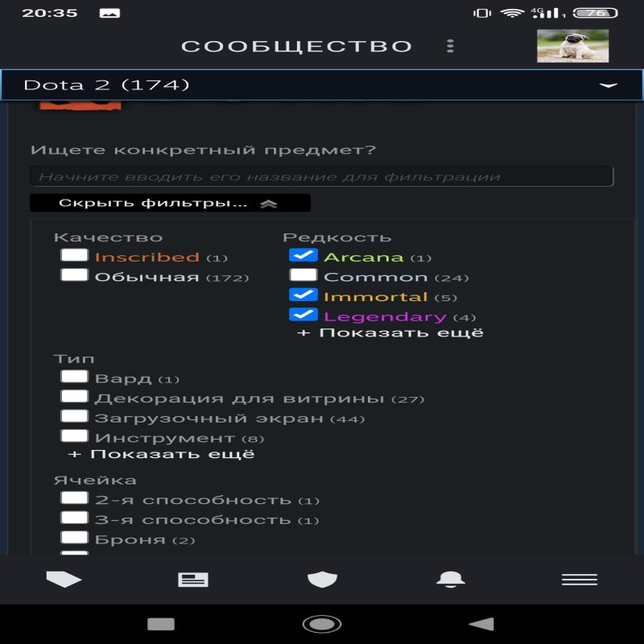Uncheck the Arcana rarity checkbox

pos(303,256)
